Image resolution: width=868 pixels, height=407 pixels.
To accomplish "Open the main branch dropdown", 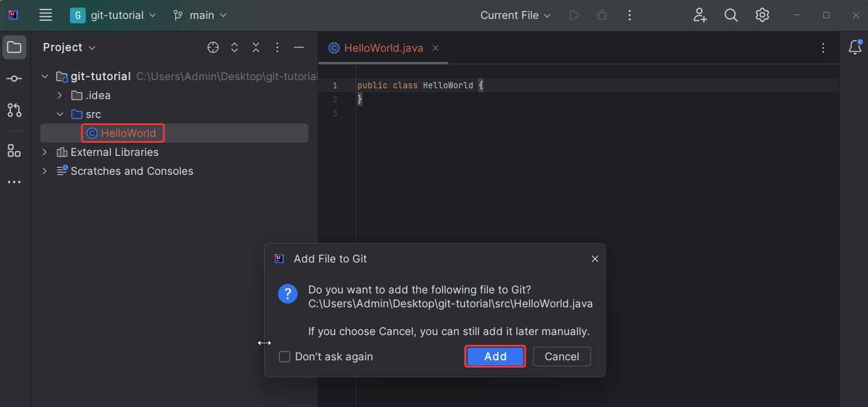I will pyautogui.click(x=200, y=15).
